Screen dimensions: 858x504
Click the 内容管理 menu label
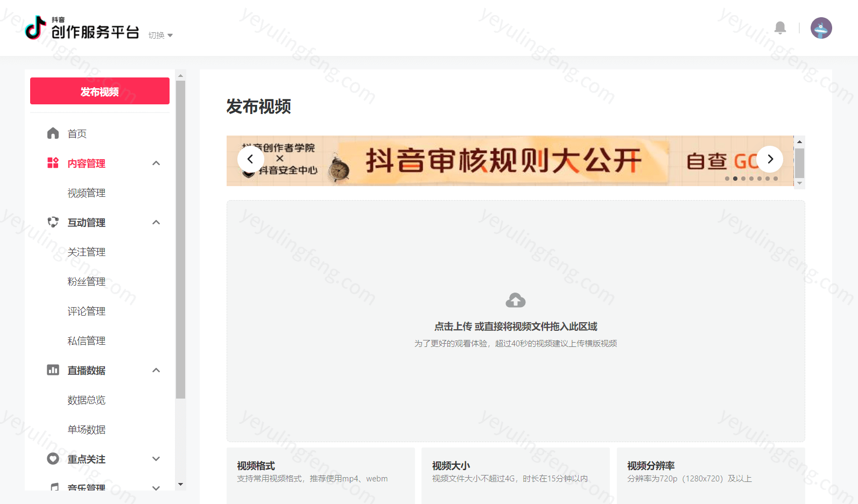click(87, 163)
